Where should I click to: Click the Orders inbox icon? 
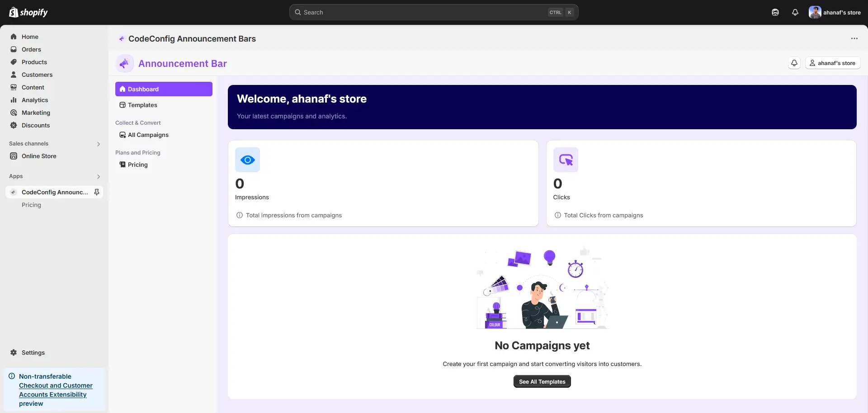14,49
